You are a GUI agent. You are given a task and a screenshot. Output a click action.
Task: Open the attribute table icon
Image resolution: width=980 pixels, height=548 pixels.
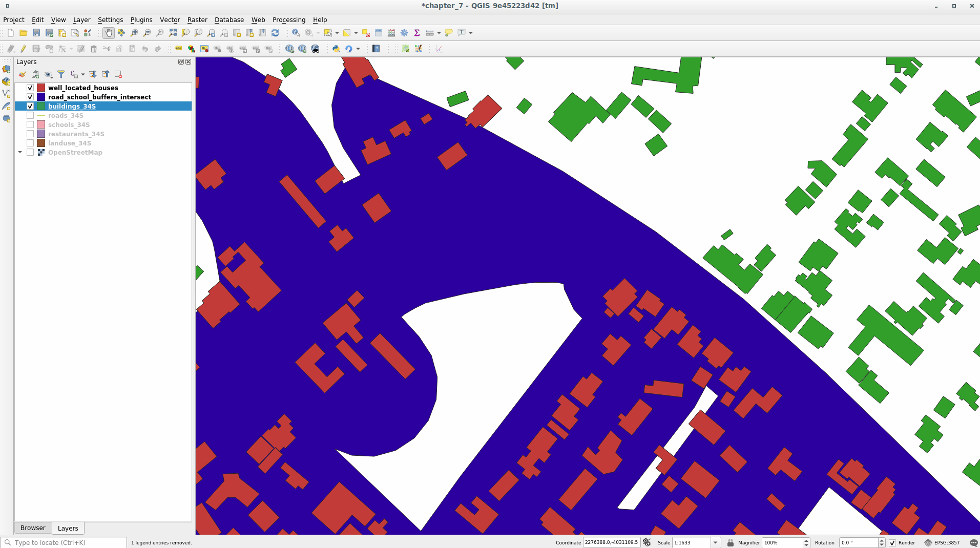point(379,33)
